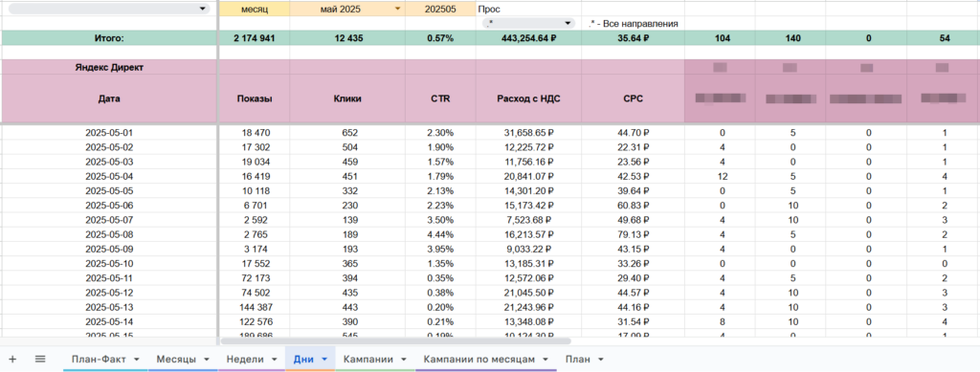Click impressions value 72 173
Image resolution: width=980 pixels, height=372 pixels.
[255, 277]
